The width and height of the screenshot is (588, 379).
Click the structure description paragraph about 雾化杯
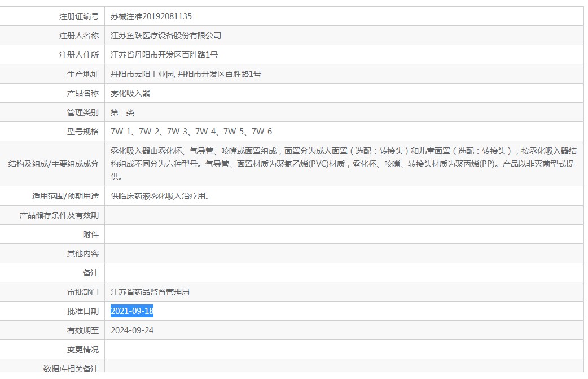pyautogui.click(x=344, y=164)
